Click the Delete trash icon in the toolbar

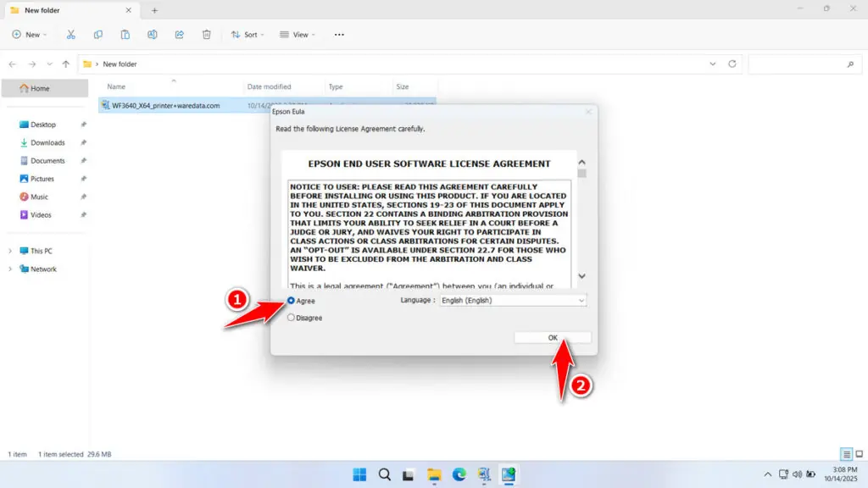(206, 35)
